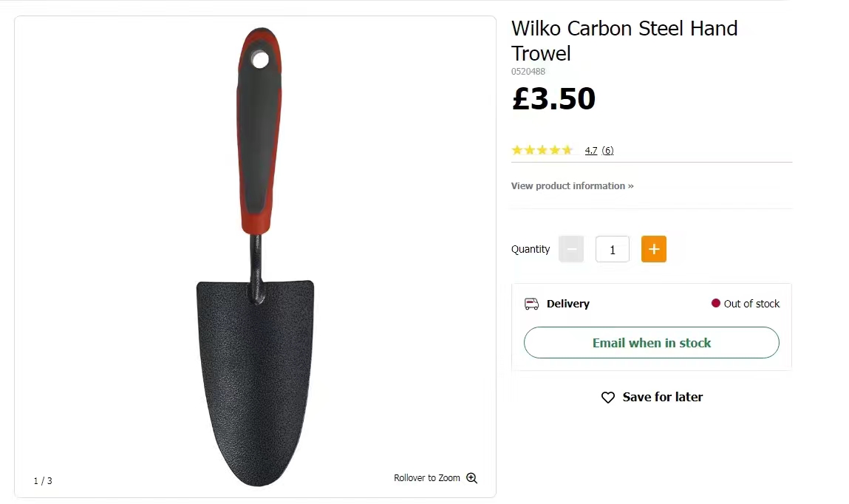This screenshot has width=849, height=504.
Task: Click the £3.50 price text
Action: pos(553,98)
